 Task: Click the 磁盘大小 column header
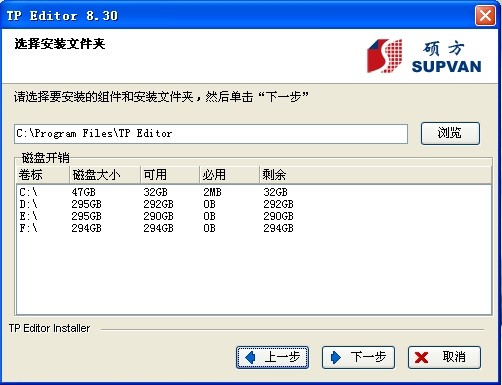pyautogui.click(x=105, y=175)
